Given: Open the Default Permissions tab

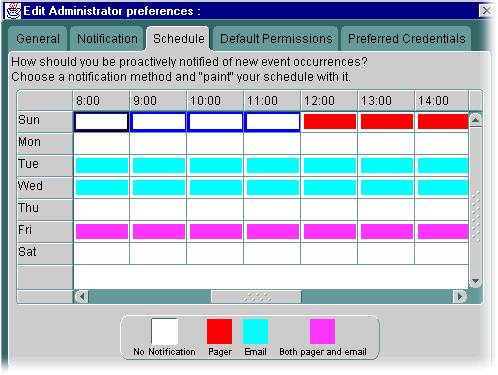Looking at the screenshot, I should click(x=276, y=39).
